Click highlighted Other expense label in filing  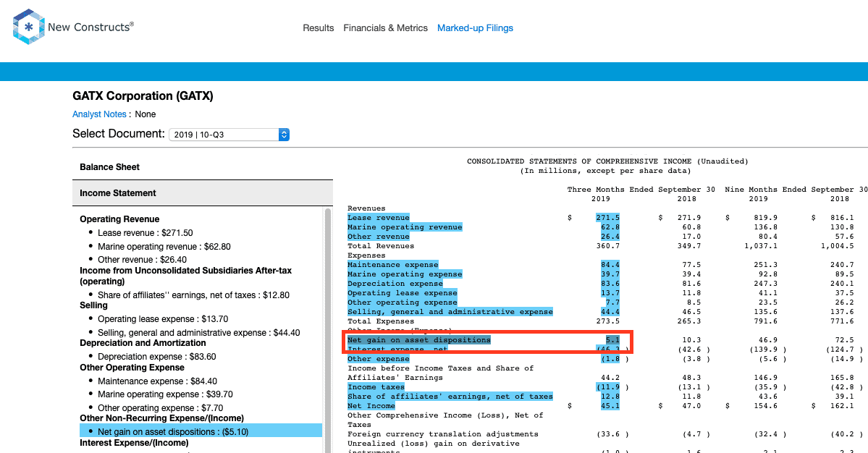379,359
